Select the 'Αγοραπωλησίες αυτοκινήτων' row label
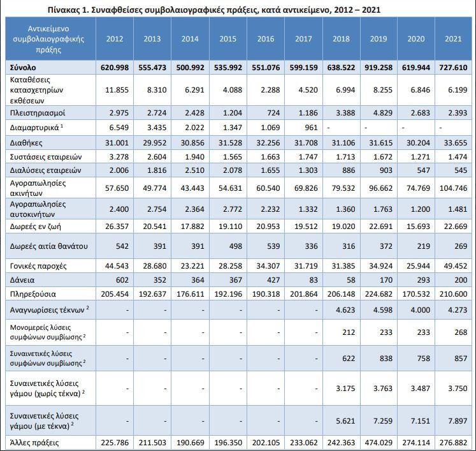 point(38,209)
